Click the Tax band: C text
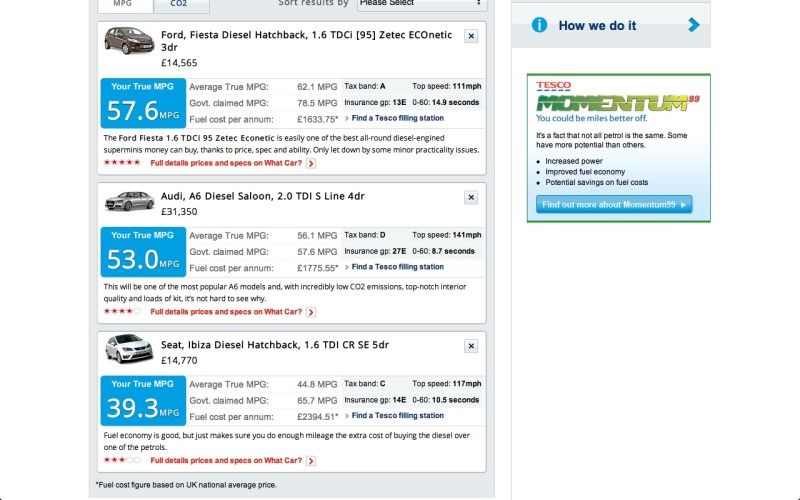800x500 pixels. click(x=365, y=384)
